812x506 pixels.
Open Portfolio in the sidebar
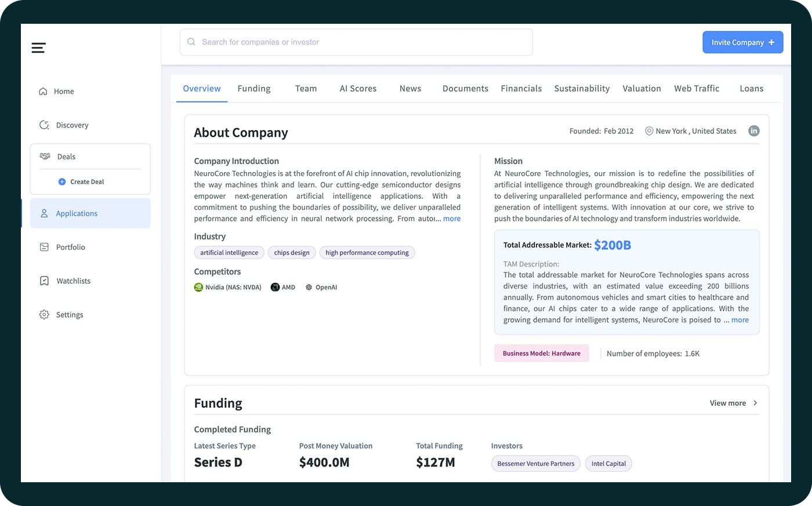[x=70, y=247]
